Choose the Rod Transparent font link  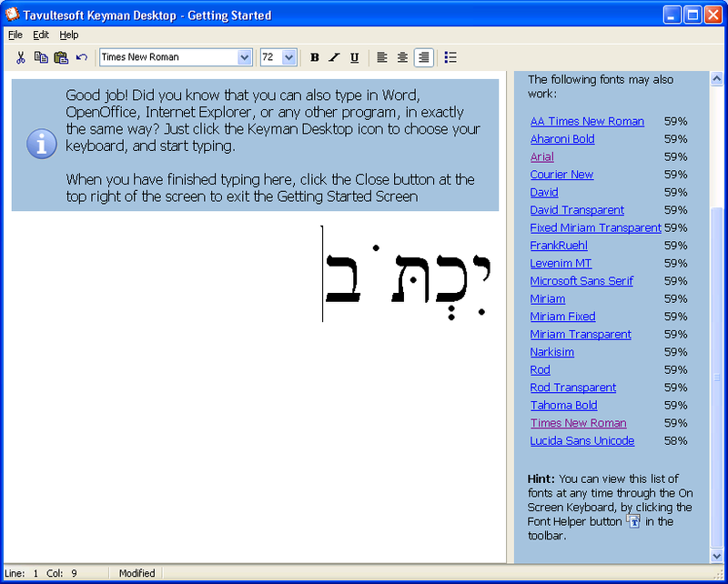(x=573, y=388)
